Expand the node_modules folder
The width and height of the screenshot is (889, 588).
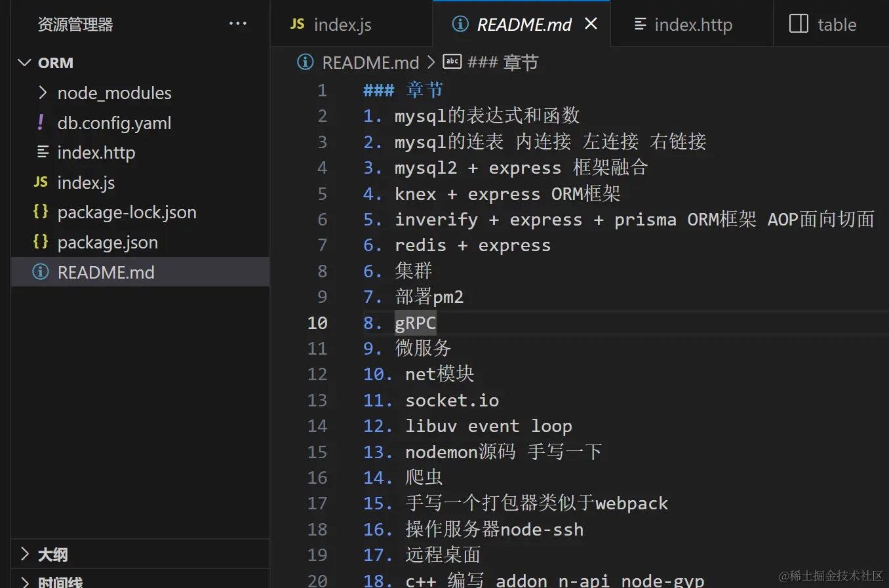pyautogui.click(x=42, y=92)
